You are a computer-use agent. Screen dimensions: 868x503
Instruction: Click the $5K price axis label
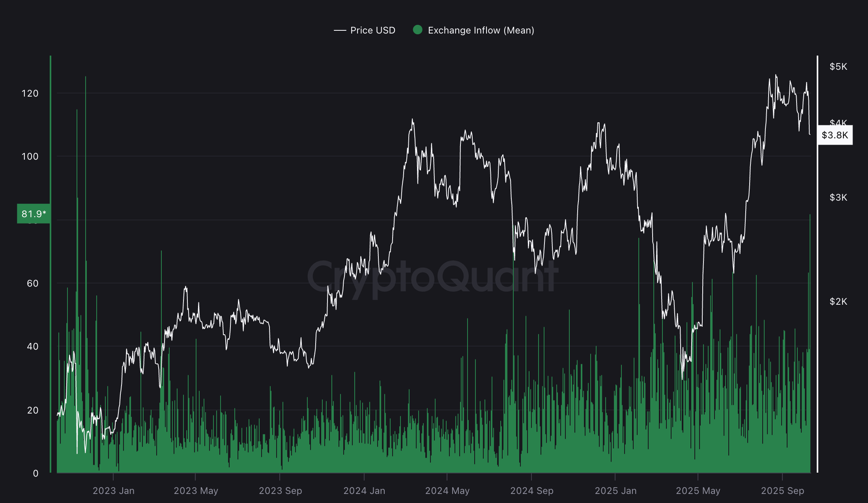tap(838, 67)
